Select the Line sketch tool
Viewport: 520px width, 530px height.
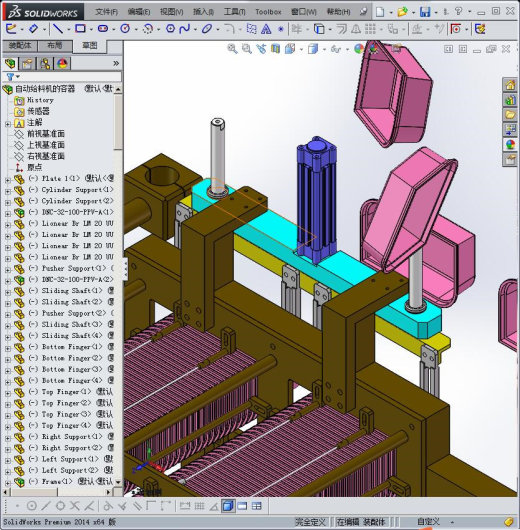[x=58, y=29]
